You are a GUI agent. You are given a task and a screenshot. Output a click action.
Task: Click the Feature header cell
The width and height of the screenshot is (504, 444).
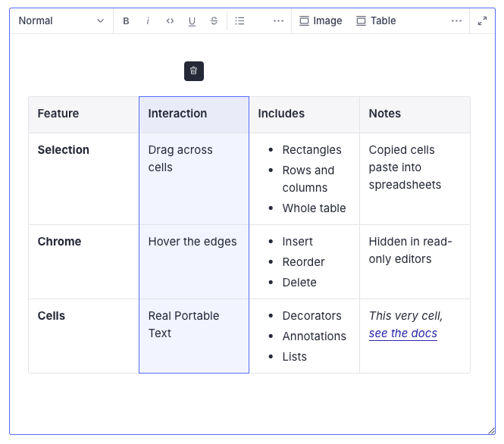click(83, 114)
